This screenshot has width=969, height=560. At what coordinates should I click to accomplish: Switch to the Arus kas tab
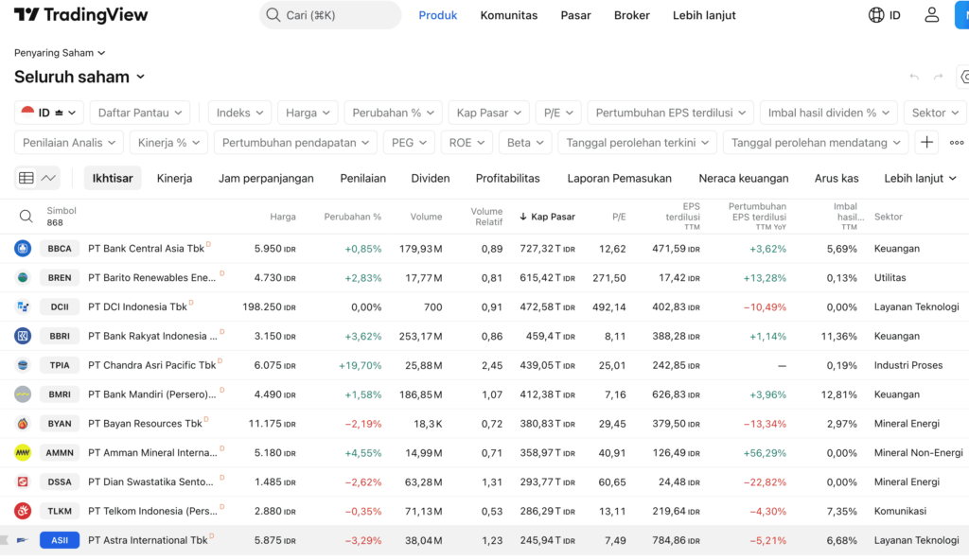point(837,178)
